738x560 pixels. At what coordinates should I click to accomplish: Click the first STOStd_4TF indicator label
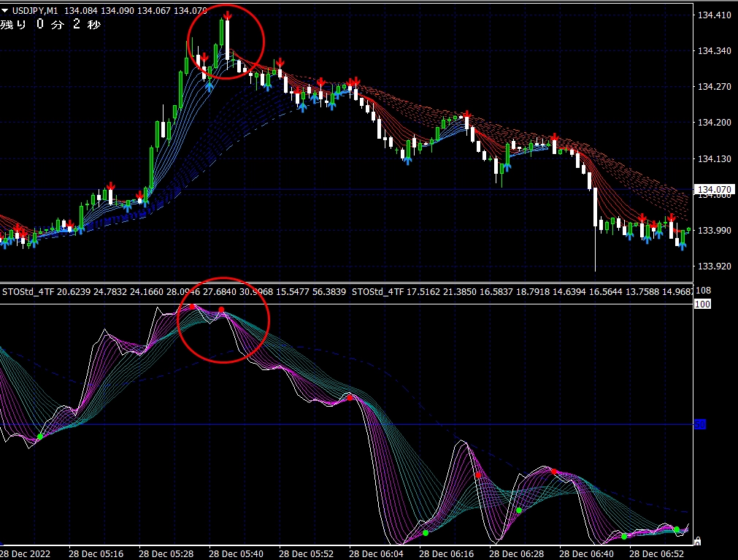coord(28,292)
